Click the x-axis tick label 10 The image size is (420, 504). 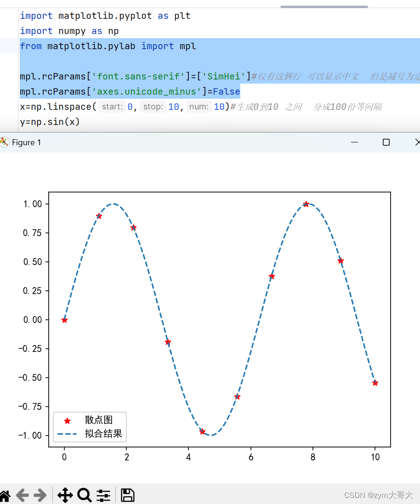click(375, 457)
